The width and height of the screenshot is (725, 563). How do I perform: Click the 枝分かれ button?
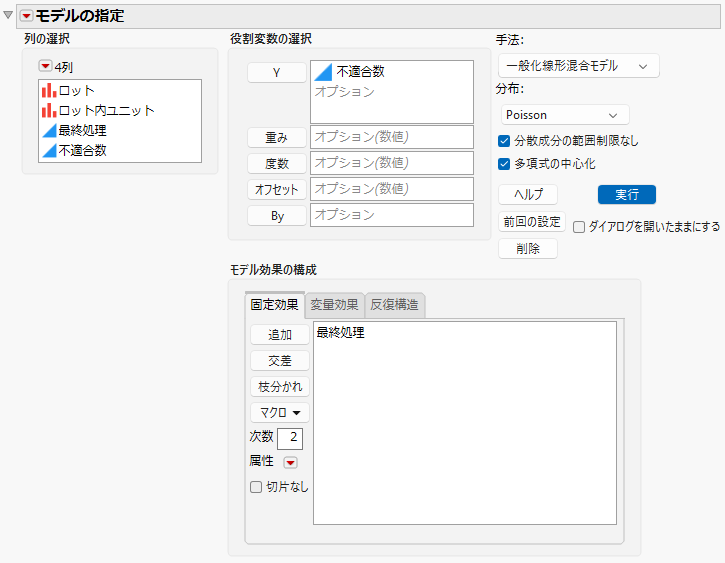(x=280, y=386)
